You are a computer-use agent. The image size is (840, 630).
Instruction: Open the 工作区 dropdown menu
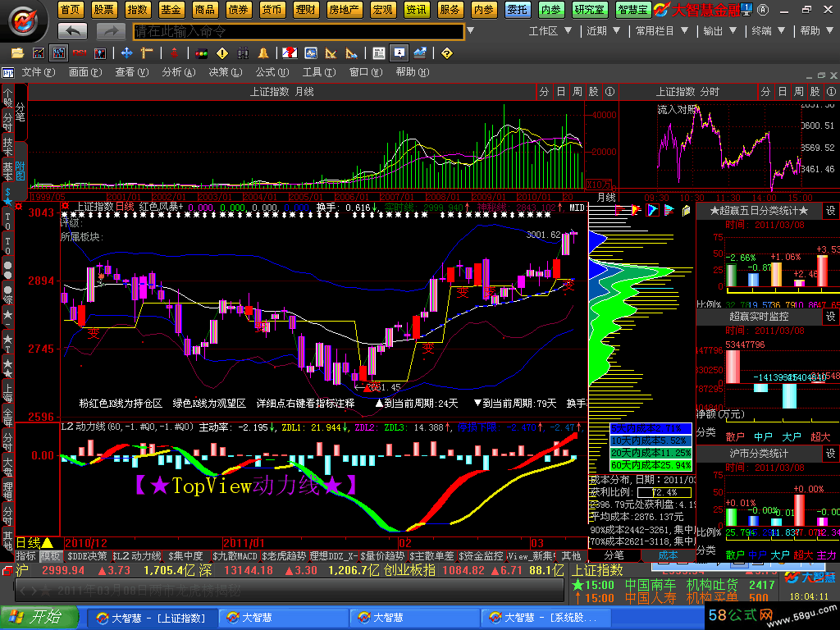(550, 31)
